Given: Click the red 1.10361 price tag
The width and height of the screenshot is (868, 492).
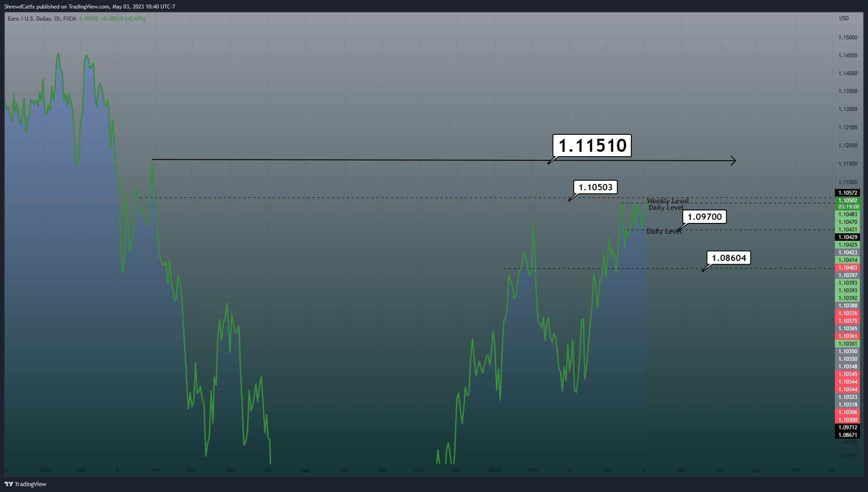Looking at the screenshot, I should point(847,336).
